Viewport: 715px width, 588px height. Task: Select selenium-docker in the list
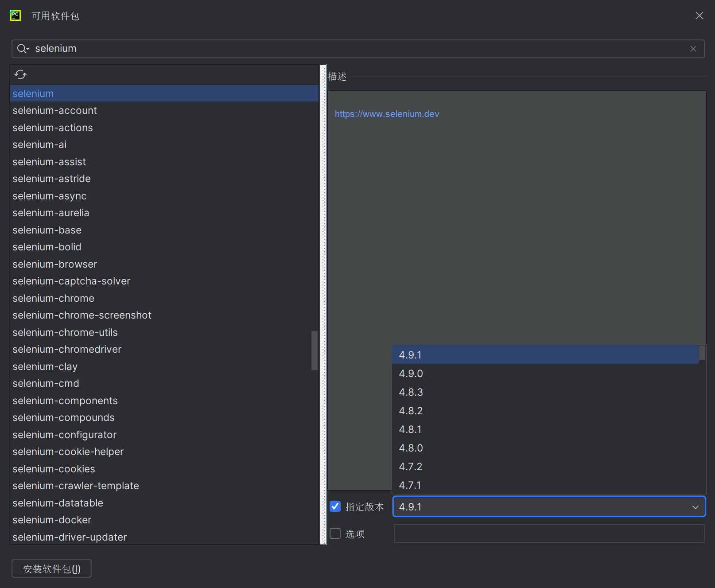point(164,520)
